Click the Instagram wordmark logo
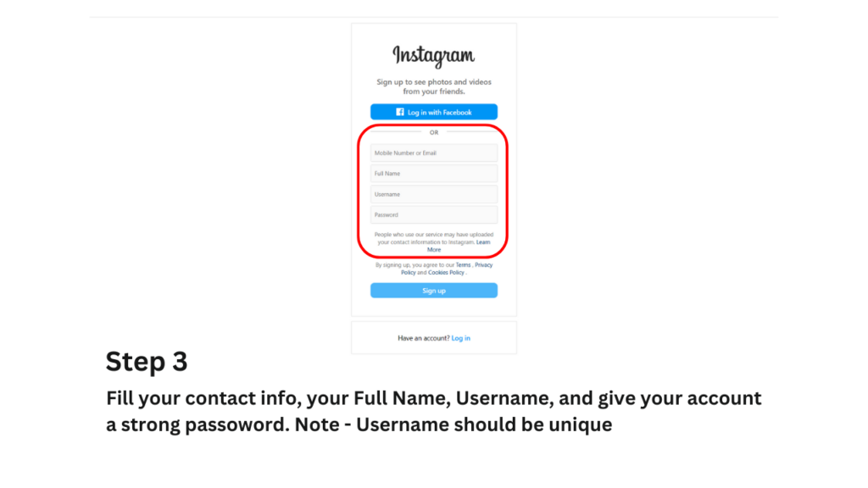The image size is (868, 488). pos(433,56)
